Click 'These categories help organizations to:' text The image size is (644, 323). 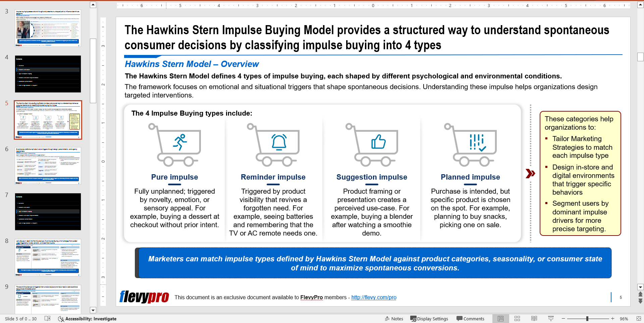[x=579, y=123]
